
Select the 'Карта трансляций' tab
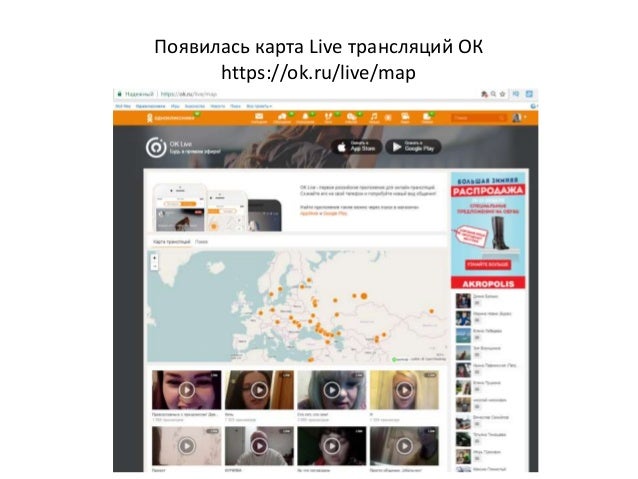coord(171,242)
